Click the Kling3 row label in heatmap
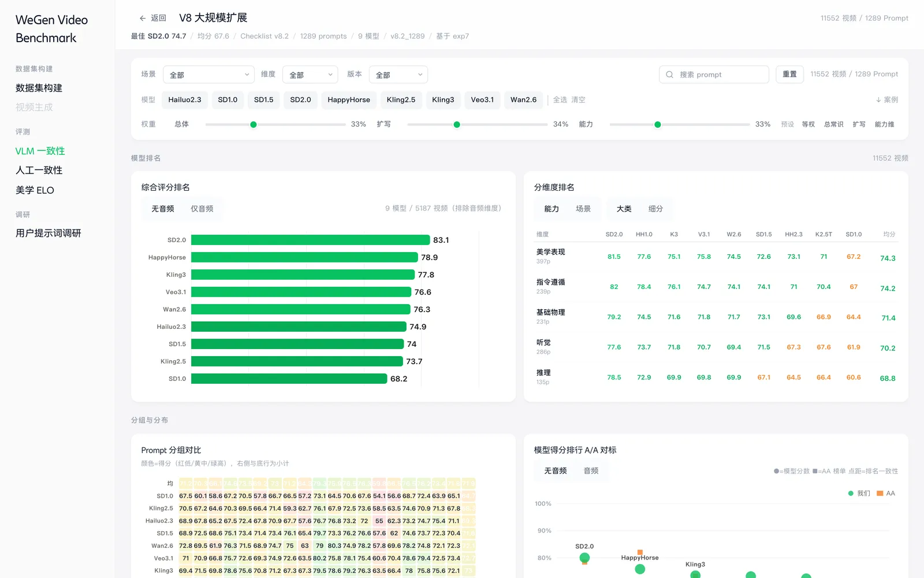This screenshot has height=578, width=924. [x=163, y=570]
